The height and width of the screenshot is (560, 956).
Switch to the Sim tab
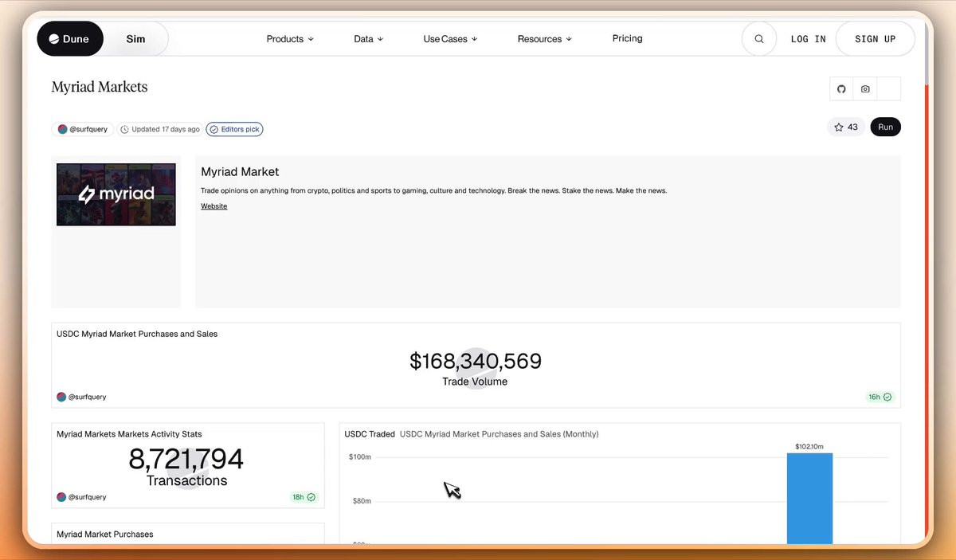(136, 39)
